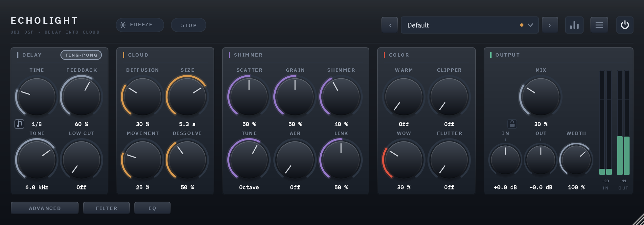Screen dimensions: 644x225
Task: Click the ECHOLIGHT logo title
Action: click(x=44, y=21)
